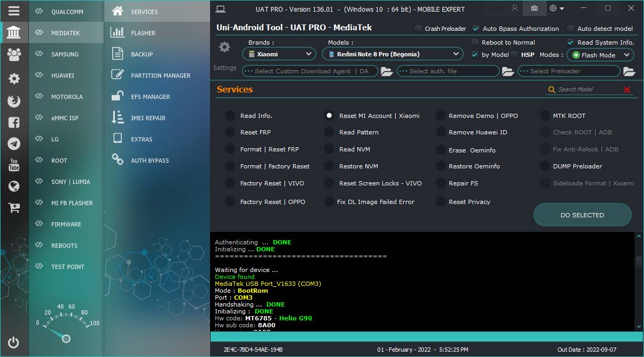The height and width of the screenshot is (357, 644).
Task: Click the Telegram icon in sidebar
Action: tap(14, 143)
